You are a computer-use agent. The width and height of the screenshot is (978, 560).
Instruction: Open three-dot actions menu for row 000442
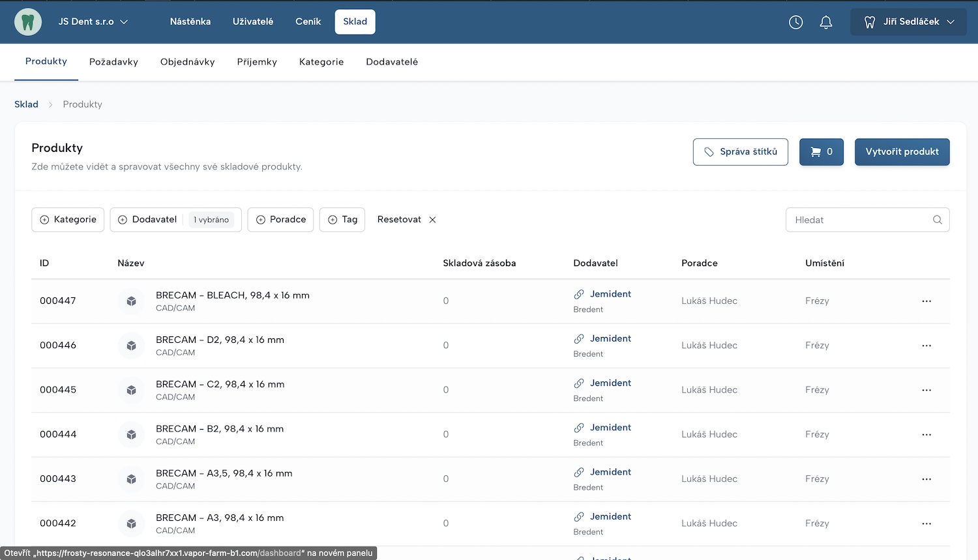[x=926, y=523]
